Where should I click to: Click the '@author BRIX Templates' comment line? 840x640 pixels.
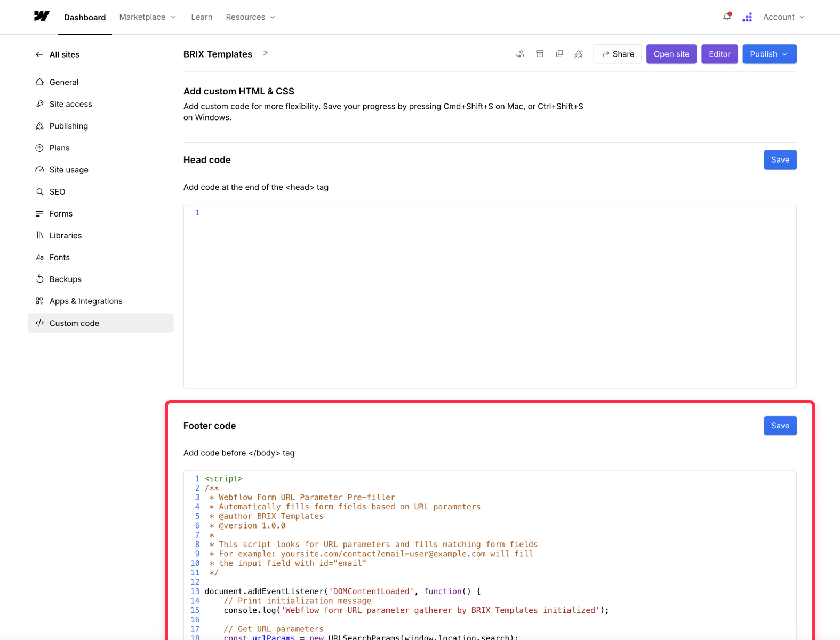[x=266, y=516]
